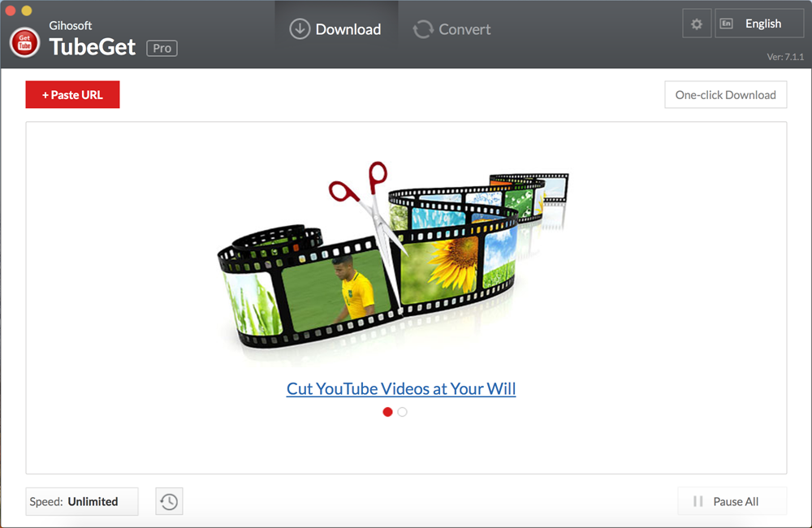The height and width of the screenshot is (528, 812).
Task: Click the Gihosoft brand text
Action: point(71,25)
